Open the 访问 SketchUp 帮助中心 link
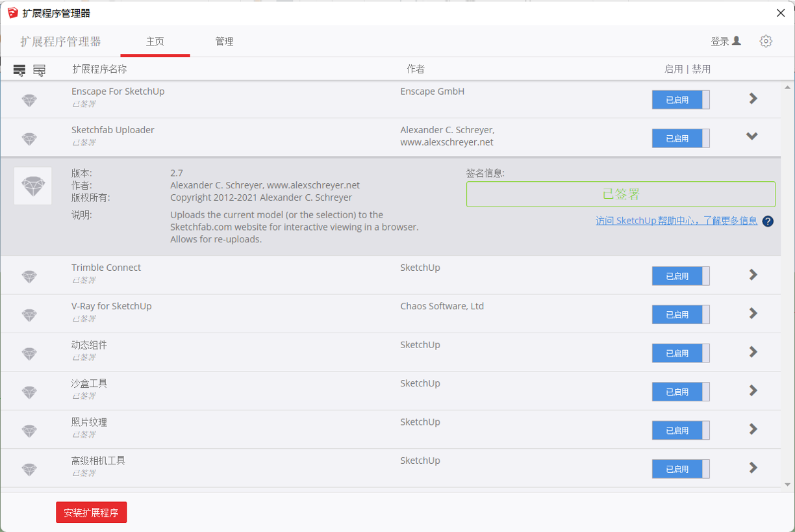The image size is (795, 532). click(676, 221)
